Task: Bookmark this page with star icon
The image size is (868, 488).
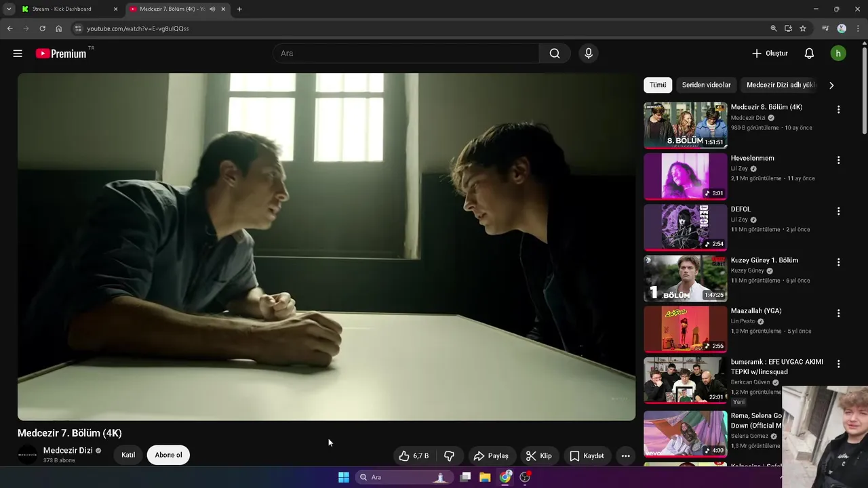Action: click(803, 28)
